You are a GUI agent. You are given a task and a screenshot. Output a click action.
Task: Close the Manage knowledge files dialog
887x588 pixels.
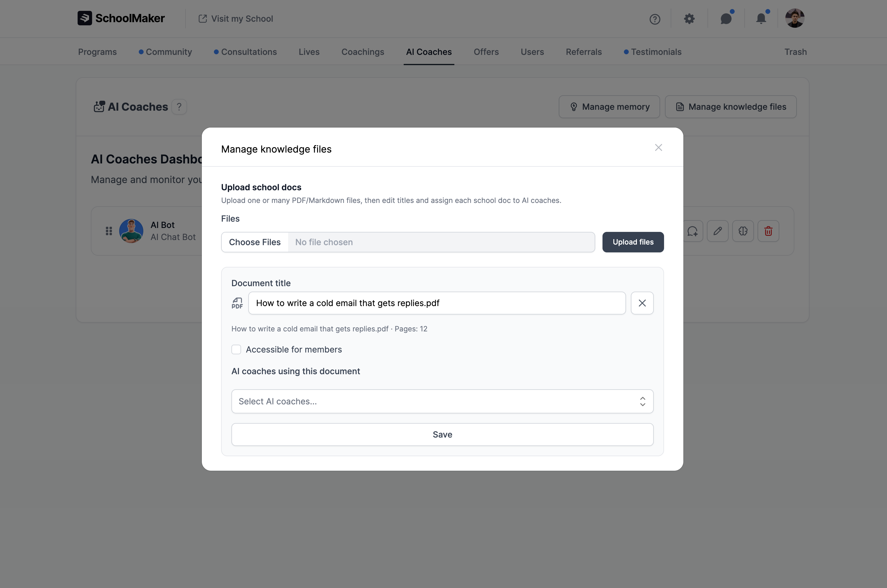pyautogui.click(x=658, y=148)
